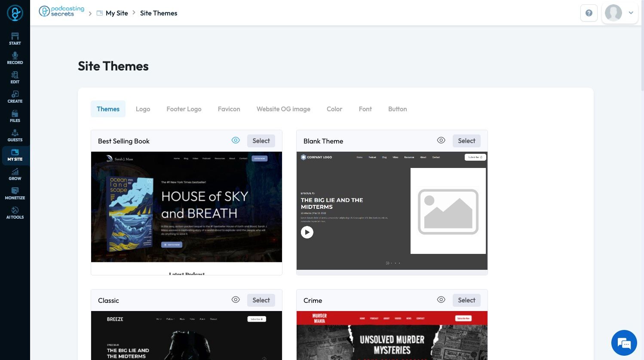
Task: Preview the Blank Theme with eye icon
Action: point(441,140)
